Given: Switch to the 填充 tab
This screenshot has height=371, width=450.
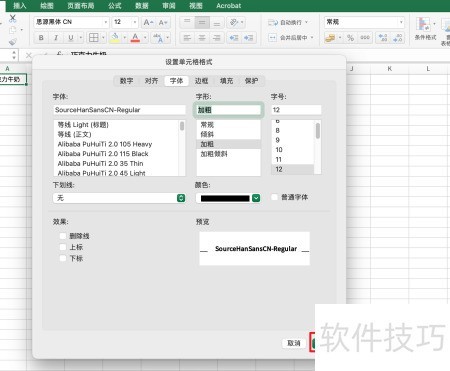Looking at the screenshot, I should 226,81.
